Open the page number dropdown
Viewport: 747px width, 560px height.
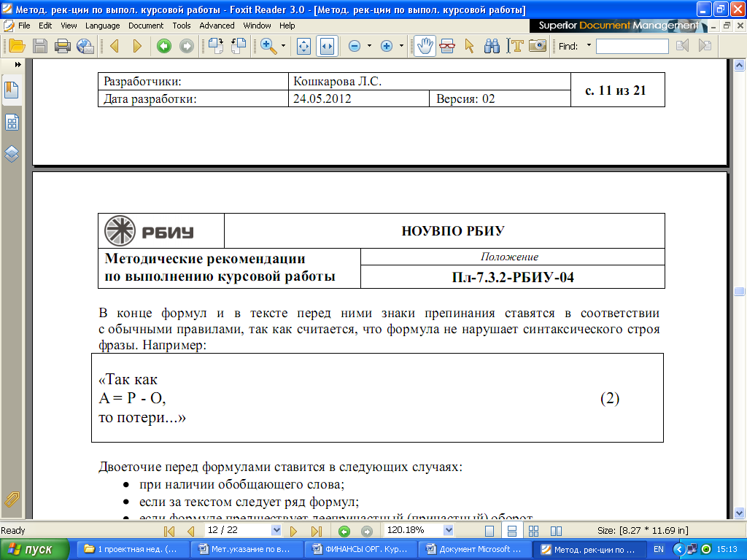pos(276,530)
